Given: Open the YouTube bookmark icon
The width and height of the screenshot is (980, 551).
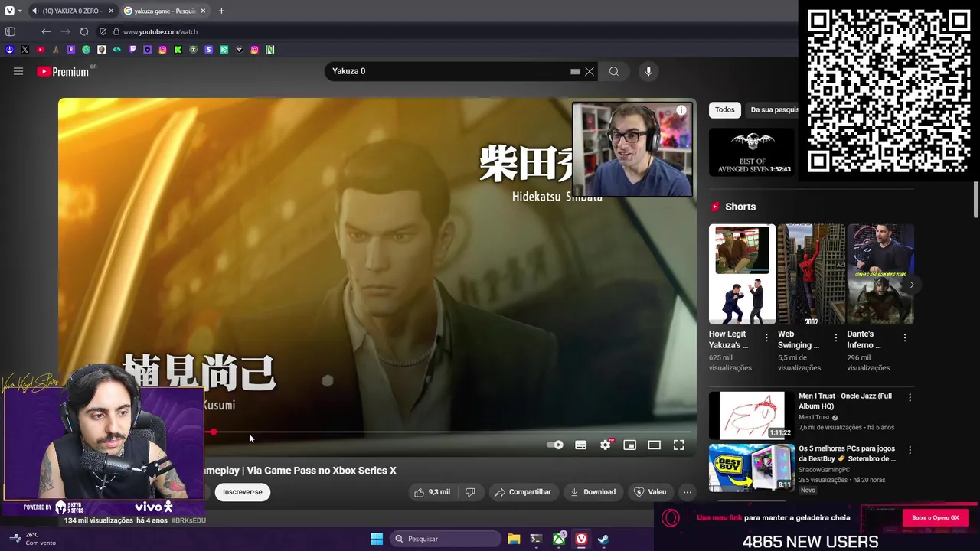Looking at the screenshot, I should point(40,50).
